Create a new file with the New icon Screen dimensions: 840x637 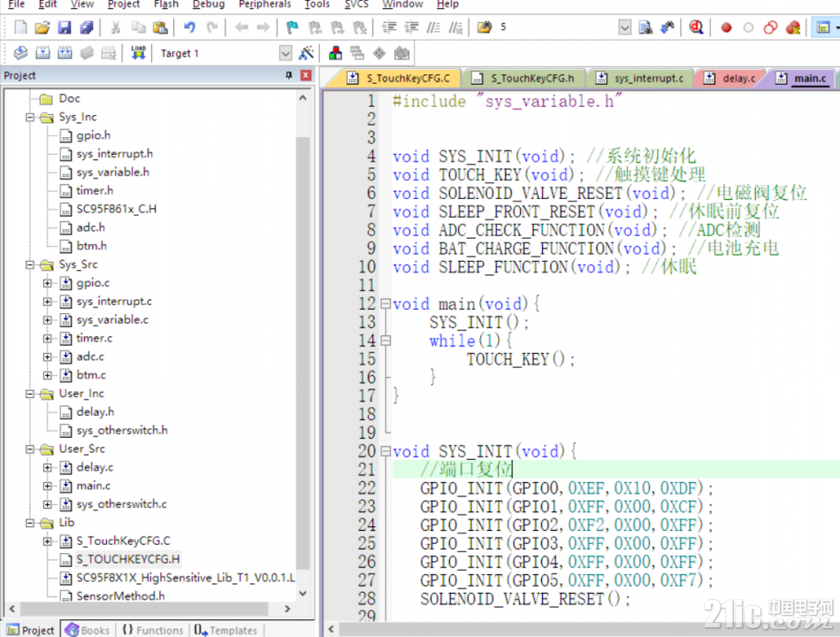(20, 27)
